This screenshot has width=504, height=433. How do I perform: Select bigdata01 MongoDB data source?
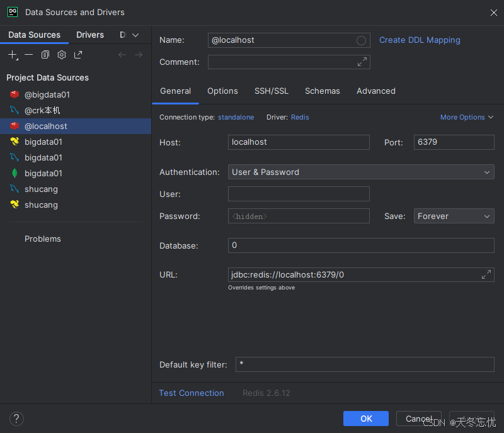(x=76, y=174)
